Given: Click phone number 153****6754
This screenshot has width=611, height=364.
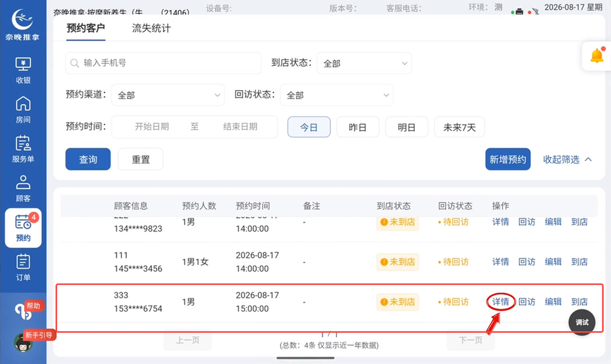Looking at the screenshot, I should click(138, 309).
